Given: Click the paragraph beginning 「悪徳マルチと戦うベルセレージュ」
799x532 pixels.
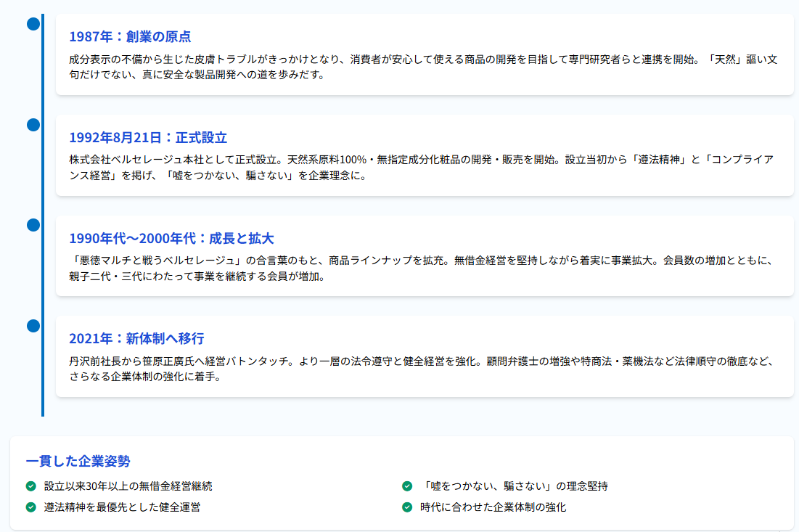Looking at the screenshot, I should click(422, 268).
